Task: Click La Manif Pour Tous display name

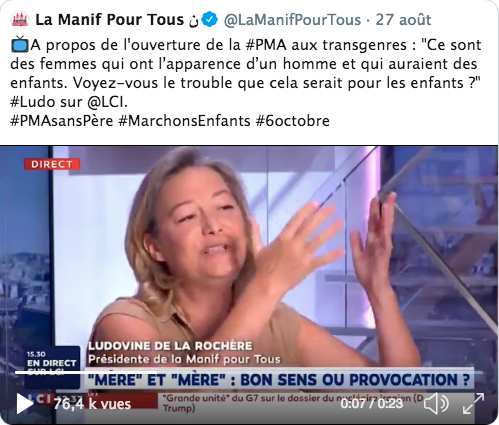Action: [110, 20]
